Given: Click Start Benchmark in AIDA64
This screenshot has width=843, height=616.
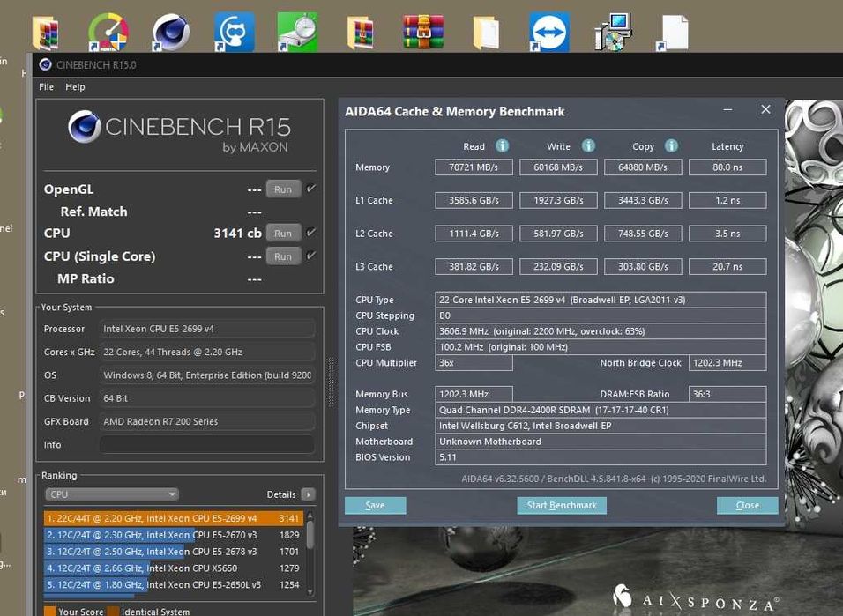Looking at the screenshot, I should tap(562, 505).
